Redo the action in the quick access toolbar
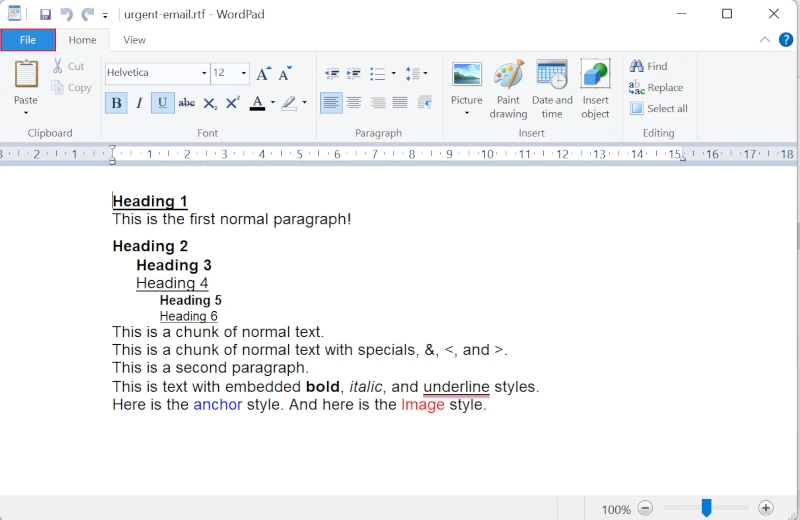This screenshot has height=520, width=800. 87,14
